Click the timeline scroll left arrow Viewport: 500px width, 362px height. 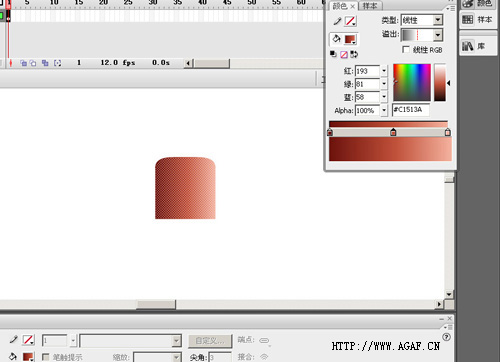(x=188, y=63)
